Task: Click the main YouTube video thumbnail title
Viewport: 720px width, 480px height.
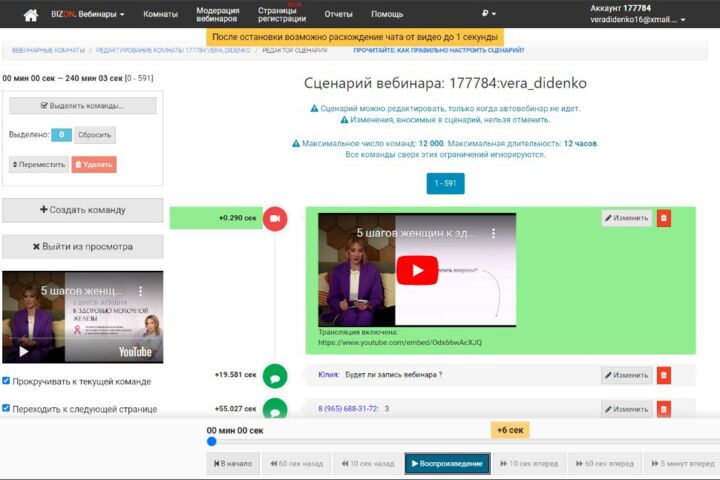Action: pyautogui.click(x=416, y=233)
